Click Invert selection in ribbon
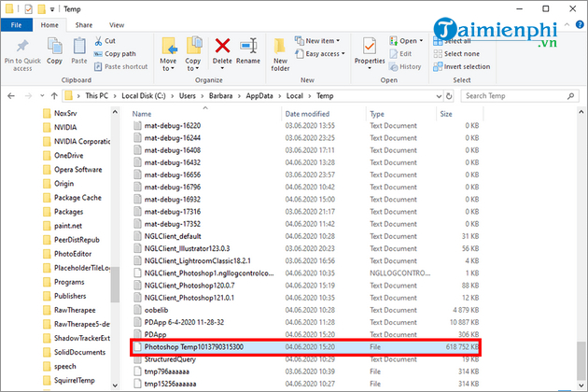The width and height of the screenshot is (588, 392). [462, 67]
